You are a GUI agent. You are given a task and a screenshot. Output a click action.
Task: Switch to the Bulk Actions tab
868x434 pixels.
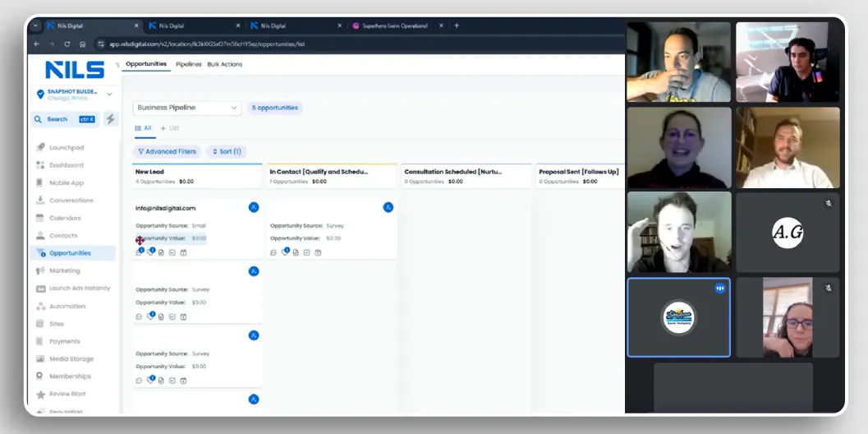(224, 64)
